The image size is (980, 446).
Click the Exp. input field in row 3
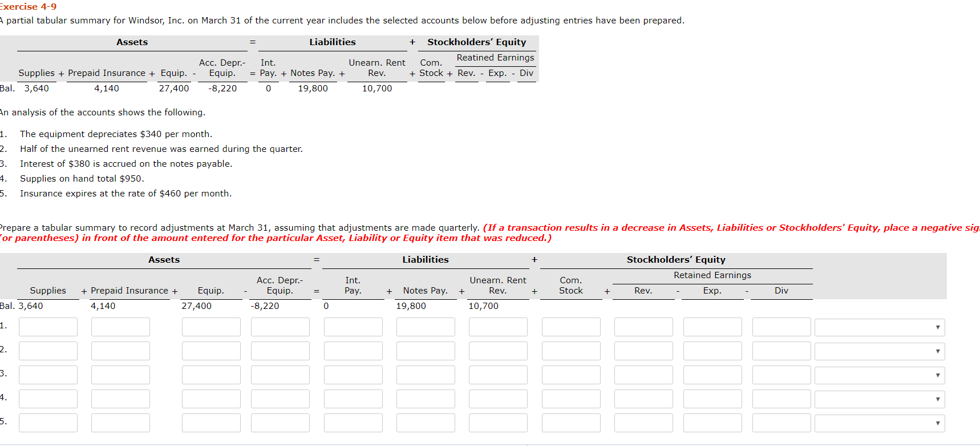tap(712, 375)
